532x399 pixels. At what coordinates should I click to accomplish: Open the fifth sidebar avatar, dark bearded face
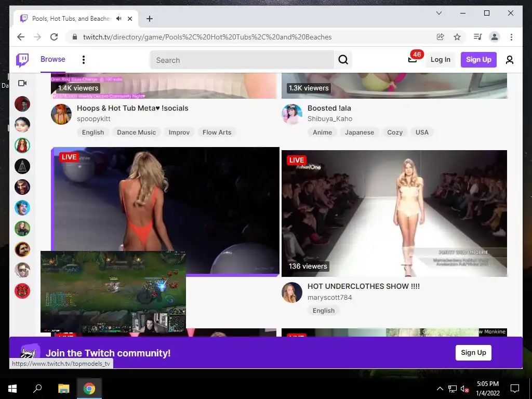(x=22, y=187)
